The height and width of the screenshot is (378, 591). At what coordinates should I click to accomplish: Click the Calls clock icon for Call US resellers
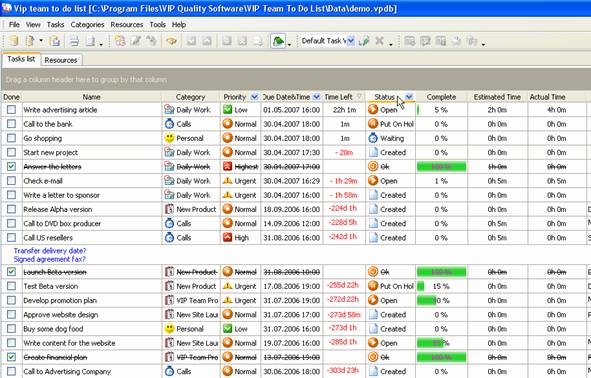pos(169,237)
